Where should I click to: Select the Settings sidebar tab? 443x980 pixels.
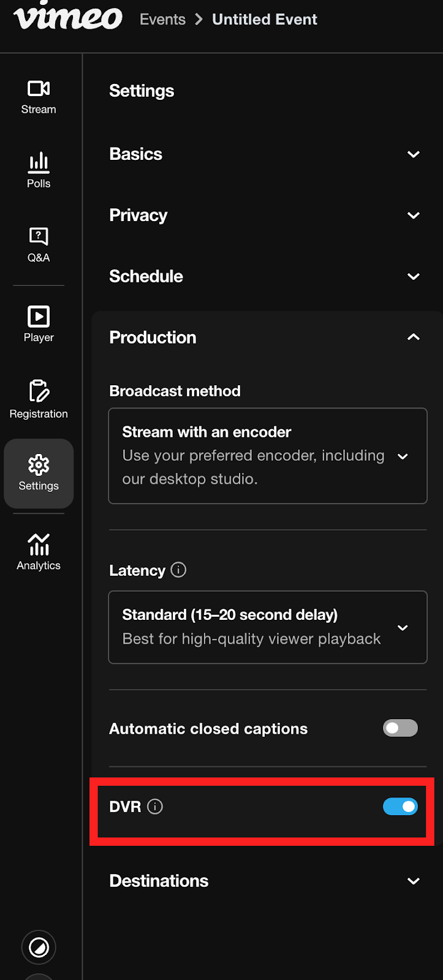[39, 473]
